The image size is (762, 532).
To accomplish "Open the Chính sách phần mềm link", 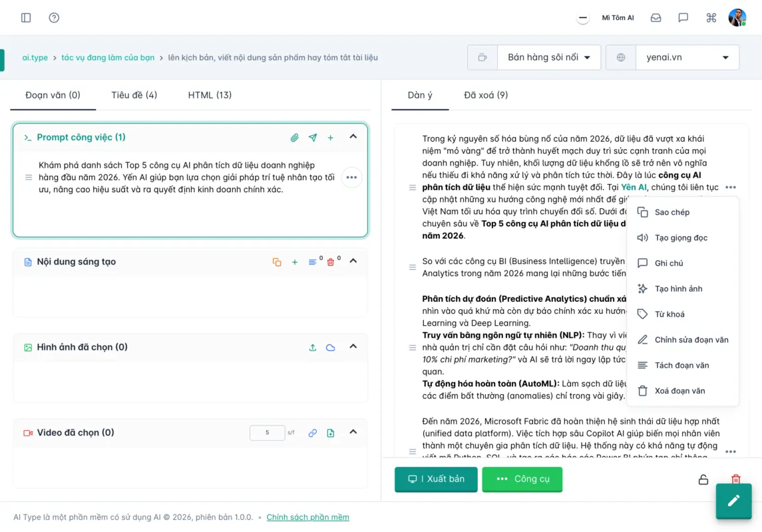I will tap(307, 517).
